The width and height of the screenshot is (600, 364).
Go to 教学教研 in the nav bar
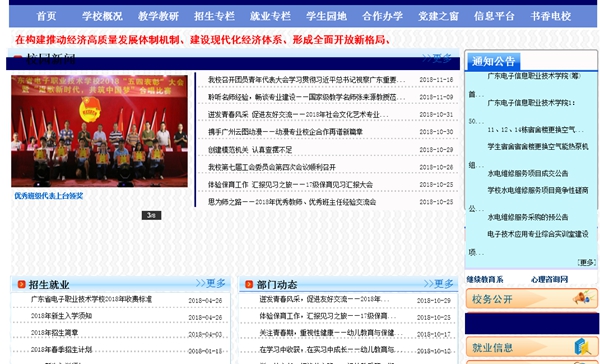point(158,16)
